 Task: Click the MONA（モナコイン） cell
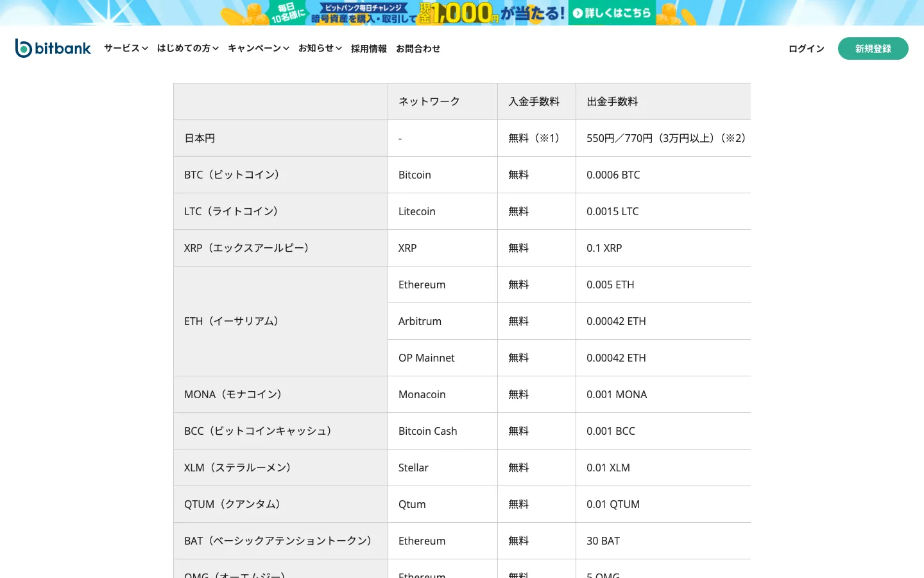pyautogui.click(x=280, y=394)
